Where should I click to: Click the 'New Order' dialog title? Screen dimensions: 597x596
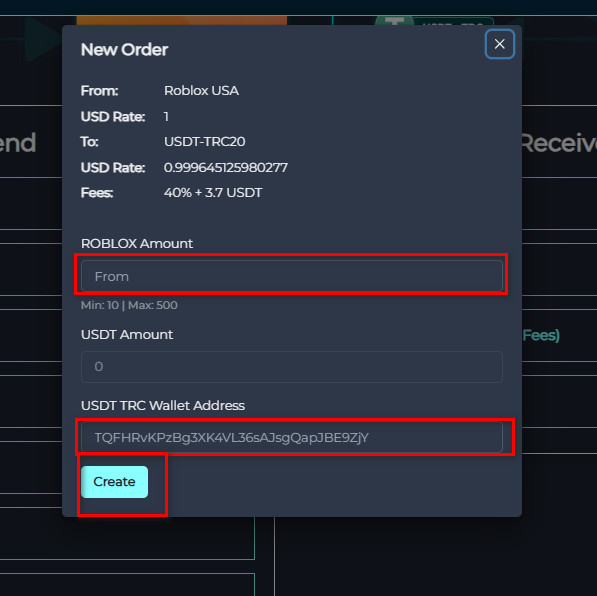coord(125,50)
